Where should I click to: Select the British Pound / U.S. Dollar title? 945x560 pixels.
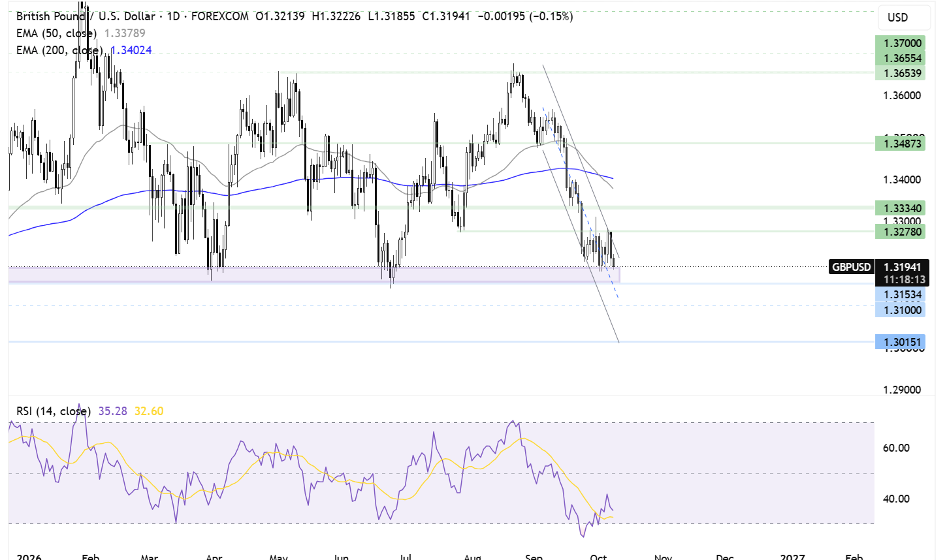click(x=86, y=16)
